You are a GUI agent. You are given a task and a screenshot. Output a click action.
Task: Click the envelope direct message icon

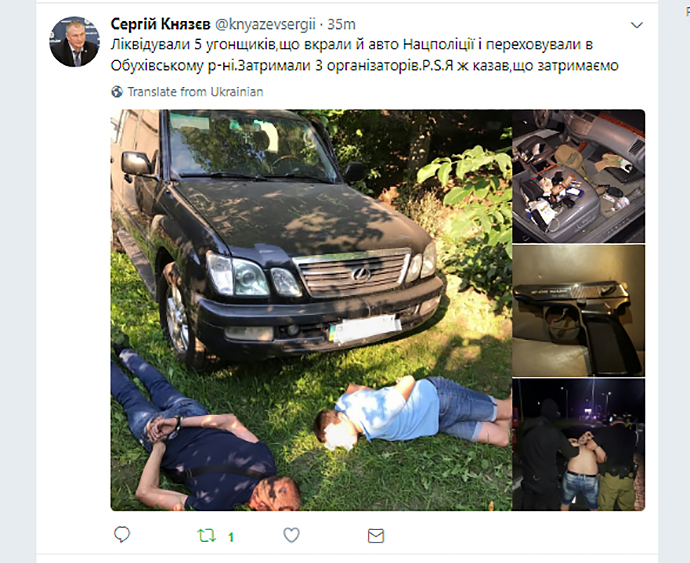[376, 536]
